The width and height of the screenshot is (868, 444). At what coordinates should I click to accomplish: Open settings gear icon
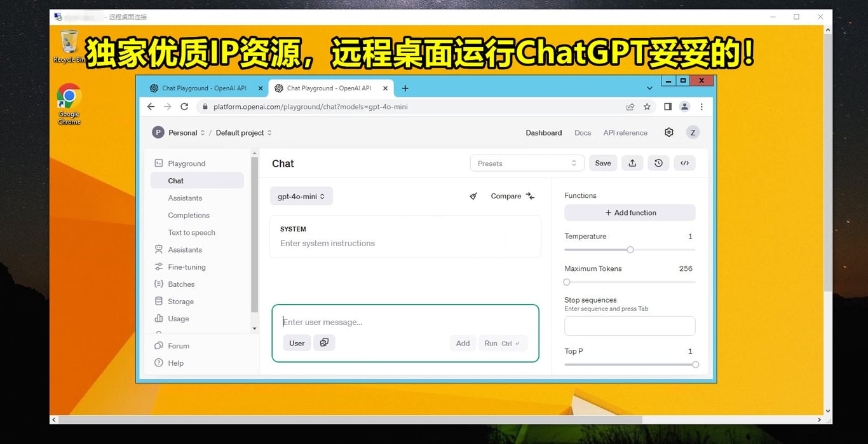tap(669, 132)
